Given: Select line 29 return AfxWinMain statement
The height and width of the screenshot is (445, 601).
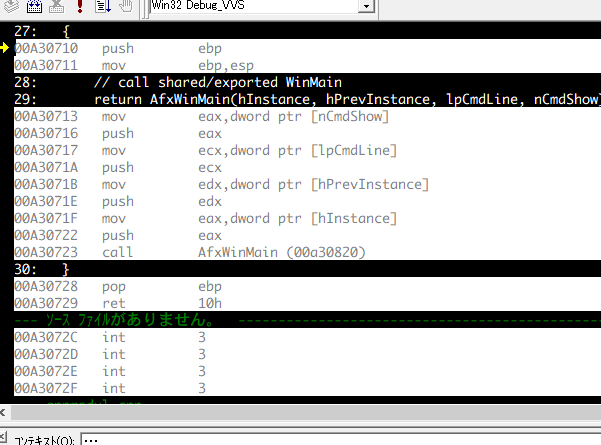Looking at the screenshot, I should point(307,99).
